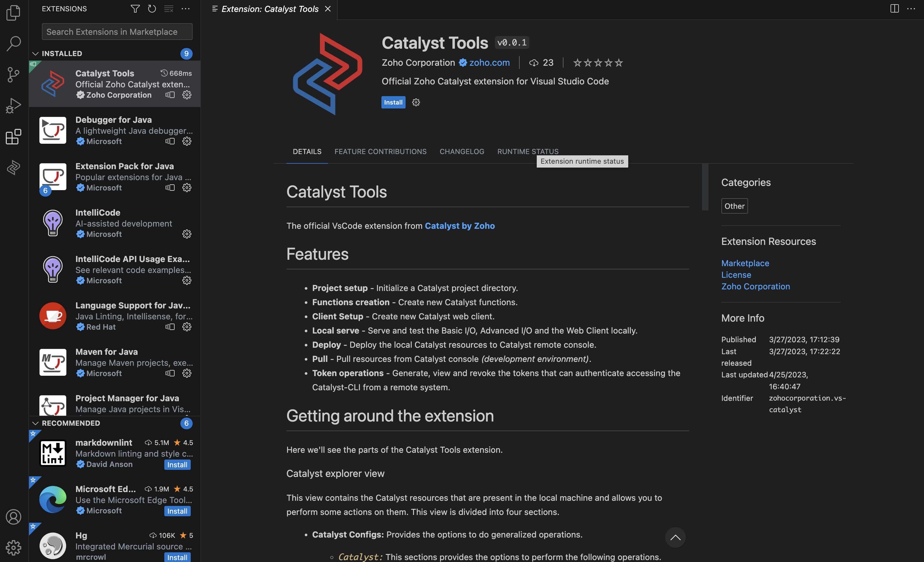Refresh the extensions list

(x=152, y=9)
